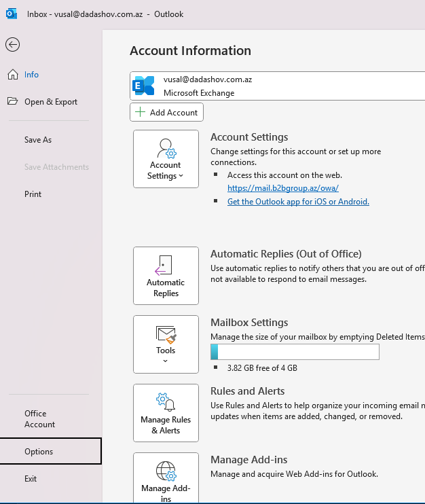Expand the Account Settings dropdown chevron

[181, 176]
